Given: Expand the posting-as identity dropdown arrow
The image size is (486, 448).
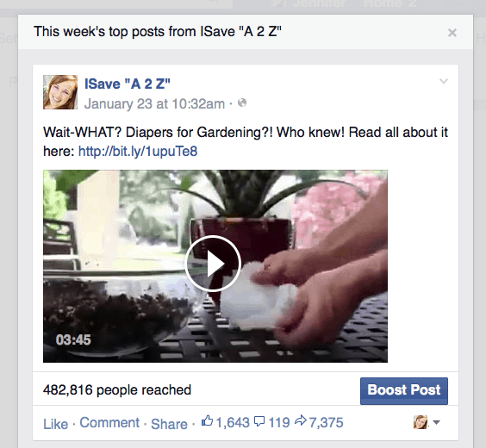Looking at the screenshot, I should pyautogui.click(x=436, y=422).
